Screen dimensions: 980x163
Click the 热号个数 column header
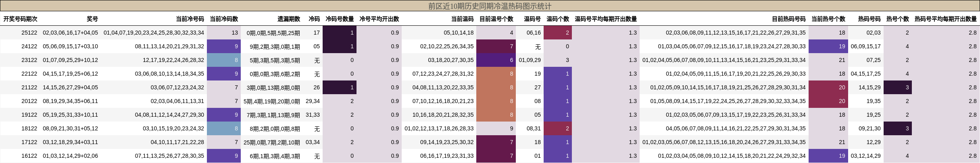point(898,19)
